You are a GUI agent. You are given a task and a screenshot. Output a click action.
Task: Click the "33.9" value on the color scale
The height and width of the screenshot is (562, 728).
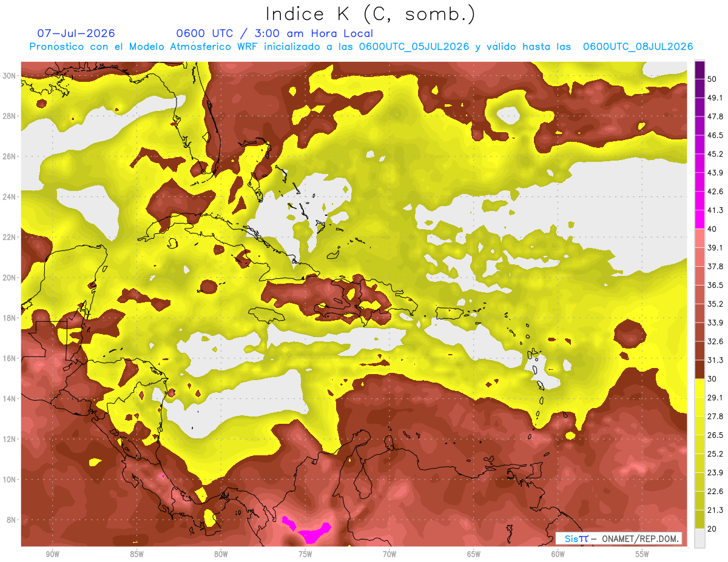point(715,323)
